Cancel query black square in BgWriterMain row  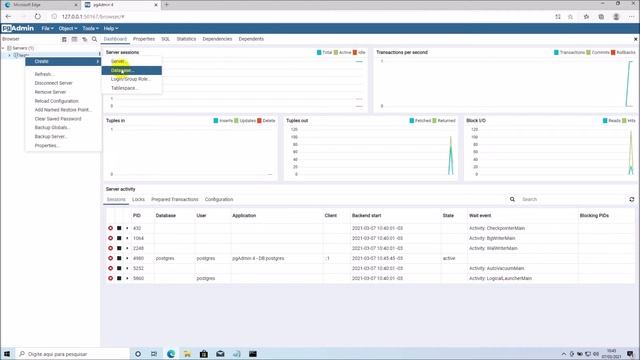pos(119,238)
